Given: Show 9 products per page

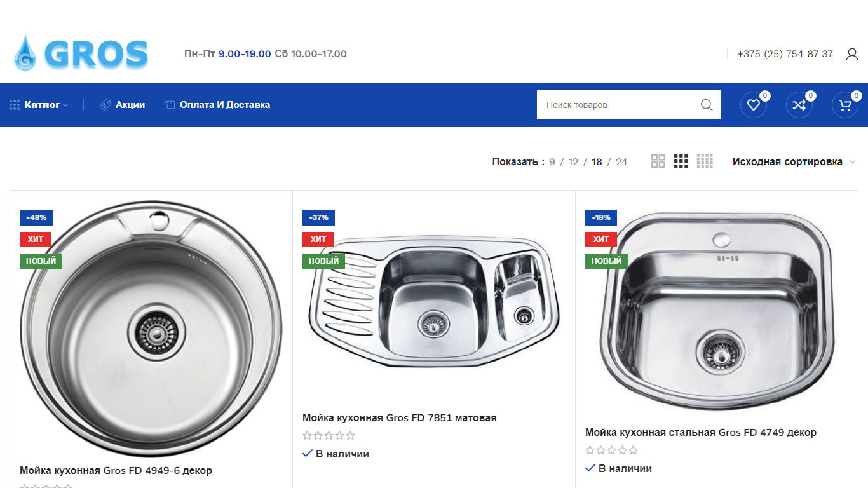Looking at the screenshot, I should click(x=552, y=162).
